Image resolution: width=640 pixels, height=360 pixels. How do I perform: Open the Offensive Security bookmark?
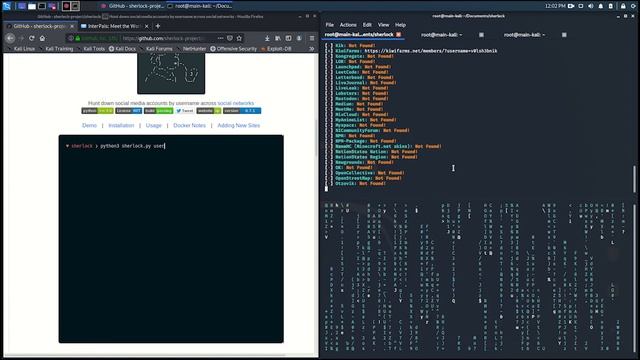pyautogui.click(x=233, y=49)
